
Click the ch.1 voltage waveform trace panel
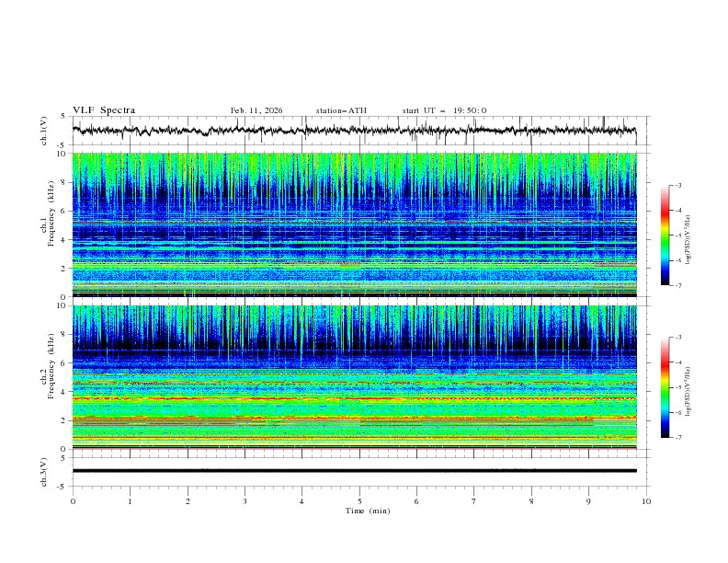(x=360, y=131)
